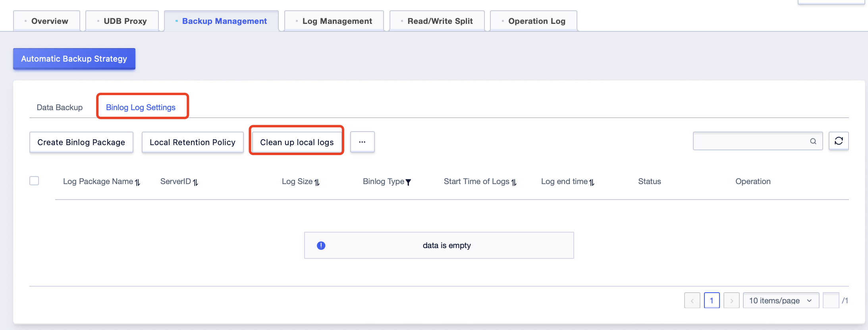This screenshot has width=868, height=330.
Task: Select the Backup Management tab
Action: coord(221,21)
